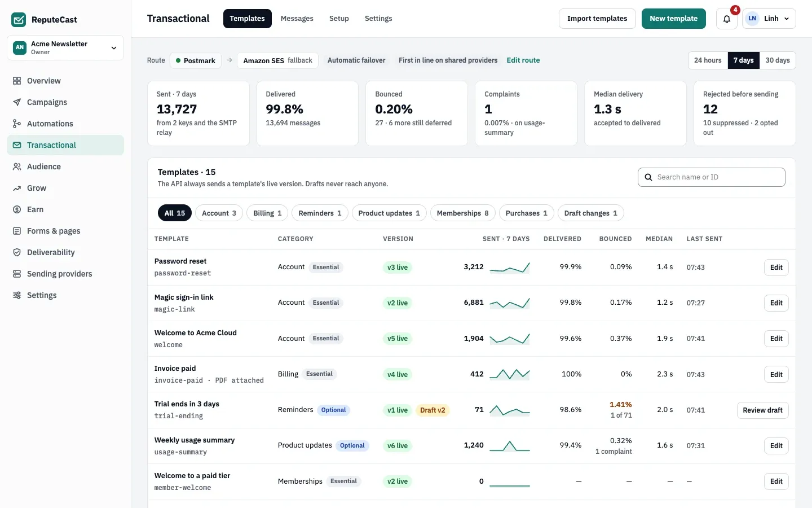Screen dimensions: 812x508
Task: Click the sidebar Settings sliders icon
Action: (x=17, y=295)
